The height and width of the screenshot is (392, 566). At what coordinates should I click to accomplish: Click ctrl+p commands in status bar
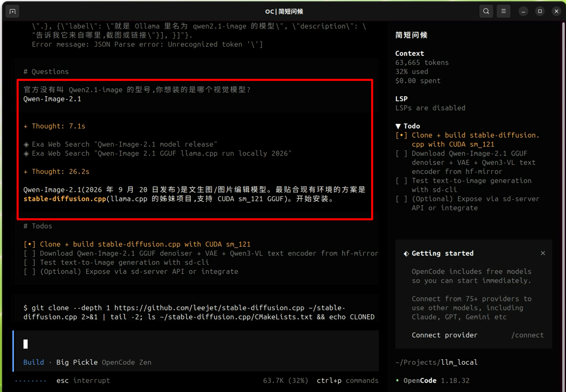[348, 380]
